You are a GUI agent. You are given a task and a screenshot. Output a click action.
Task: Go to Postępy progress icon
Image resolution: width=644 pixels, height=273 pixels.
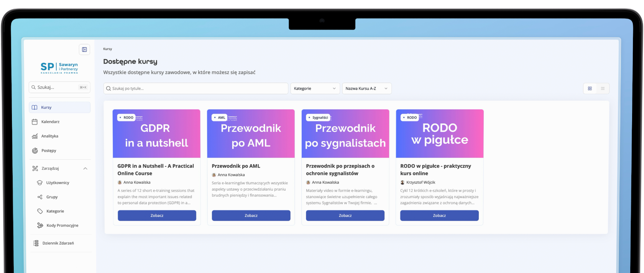click(x=34, y=151)
